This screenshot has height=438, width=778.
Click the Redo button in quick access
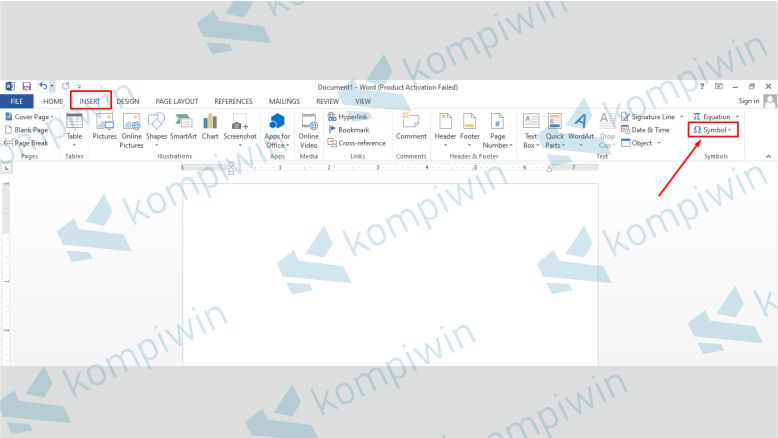click(x=65, y=86)
